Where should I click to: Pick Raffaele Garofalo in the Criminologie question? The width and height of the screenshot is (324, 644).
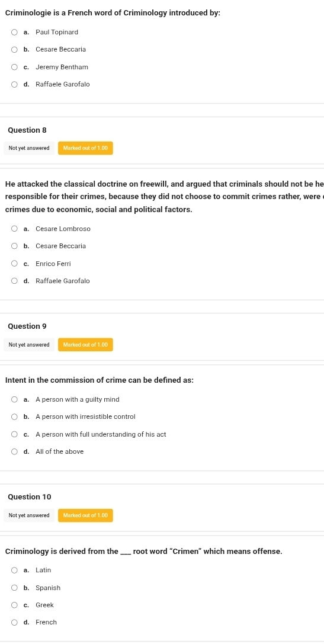point(14,84)
